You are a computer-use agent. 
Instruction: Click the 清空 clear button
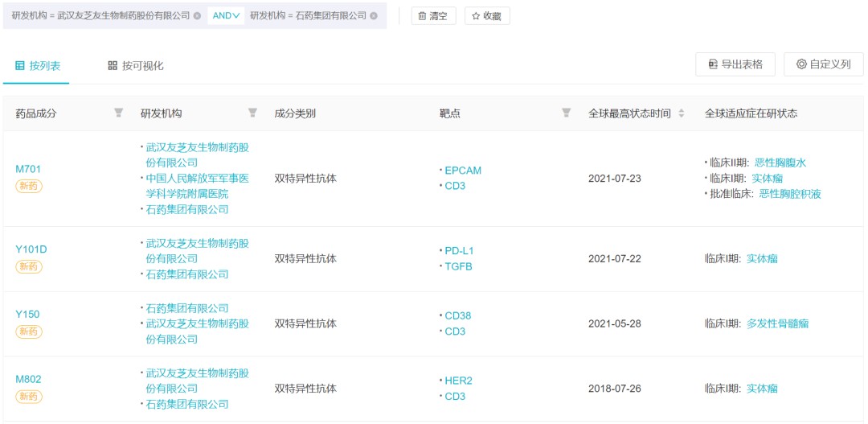(x=433, y=16)
